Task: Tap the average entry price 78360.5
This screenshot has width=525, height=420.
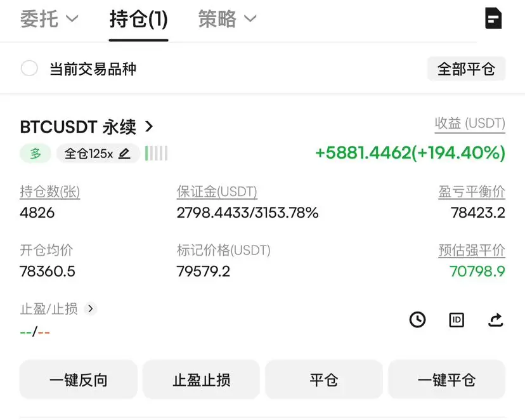Action: (48, 272)
